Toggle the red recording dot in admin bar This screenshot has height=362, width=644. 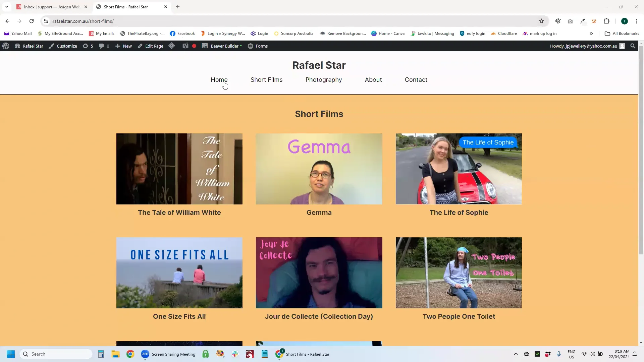click(x=194, y=46)
